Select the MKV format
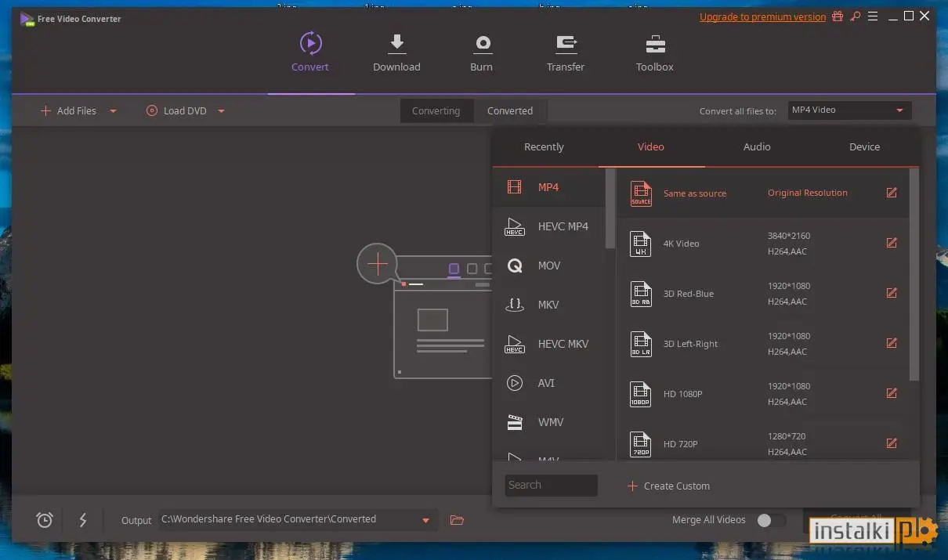This screenshot has width=948, height=560. [548, 305]
